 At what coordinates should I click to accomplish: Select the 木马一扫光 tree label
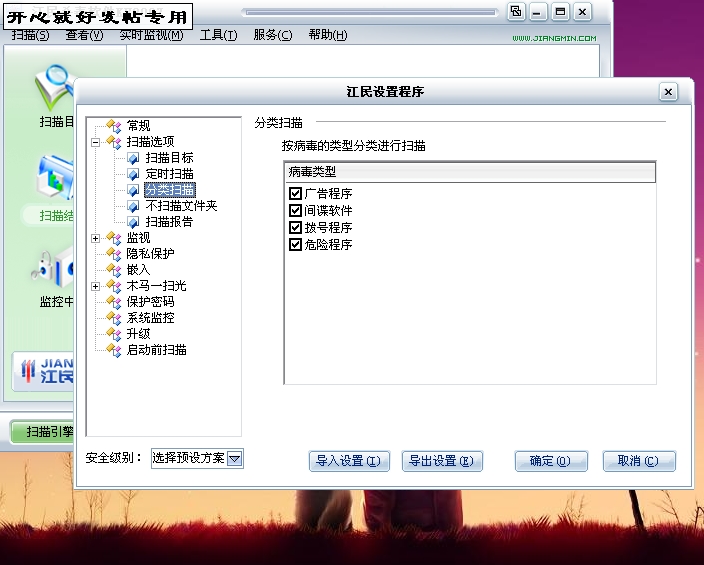pyautogui.click(x=156, y=287)
